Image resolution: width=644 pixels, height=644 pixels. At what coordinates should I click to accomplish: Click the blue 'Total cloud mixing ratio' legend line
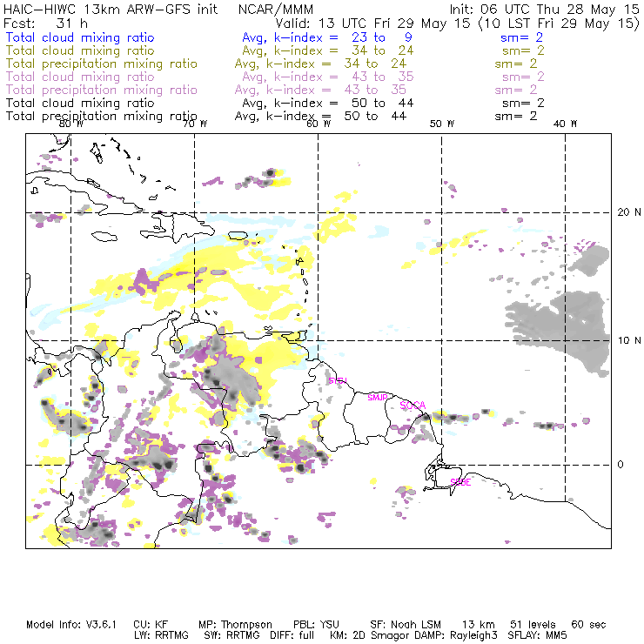click(x=80, y=37)
